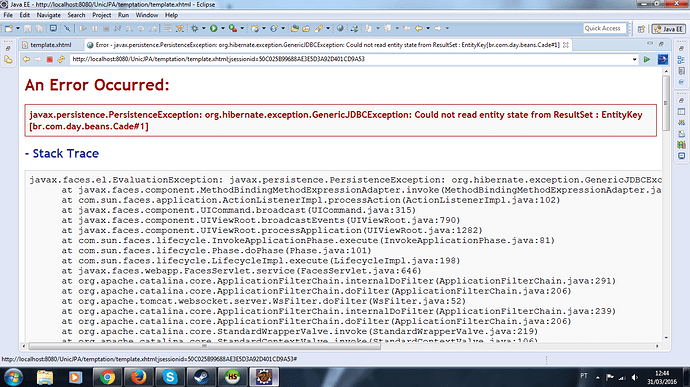690x387 pixels.
Task: Click the green Run button in toolbar
Action: point(213,28)
